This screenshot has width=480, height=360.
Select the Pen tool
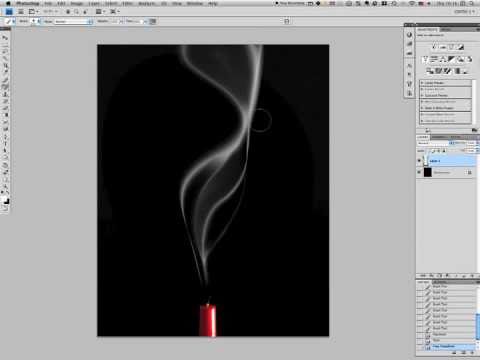click(5, 137)
